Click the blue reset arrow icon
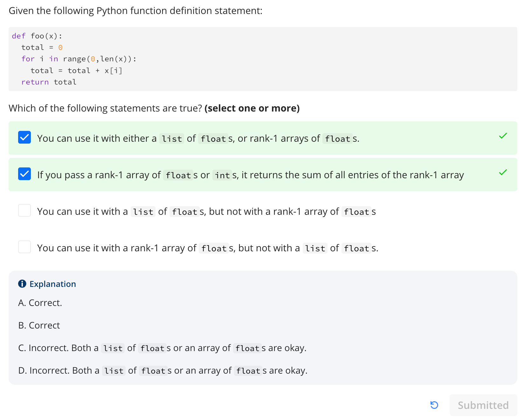 click(x=434, y=405)
